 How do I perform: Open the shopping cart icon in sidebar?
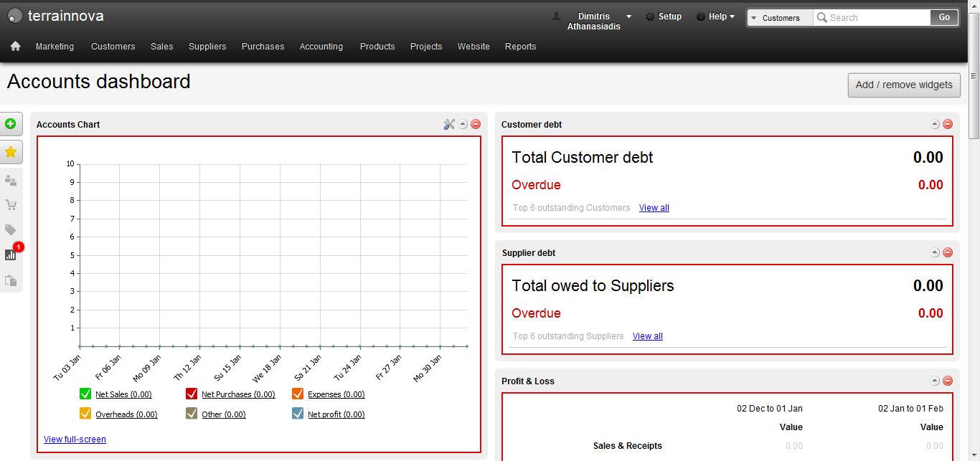coord(11,205)
